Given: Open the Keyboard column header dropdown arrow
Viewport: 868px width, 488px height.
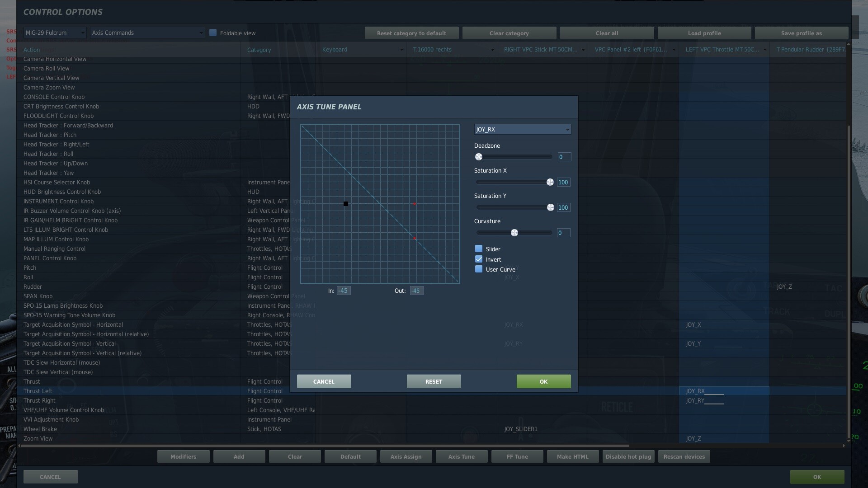Looking at the screenshot, I should click(x=401, y=50).
